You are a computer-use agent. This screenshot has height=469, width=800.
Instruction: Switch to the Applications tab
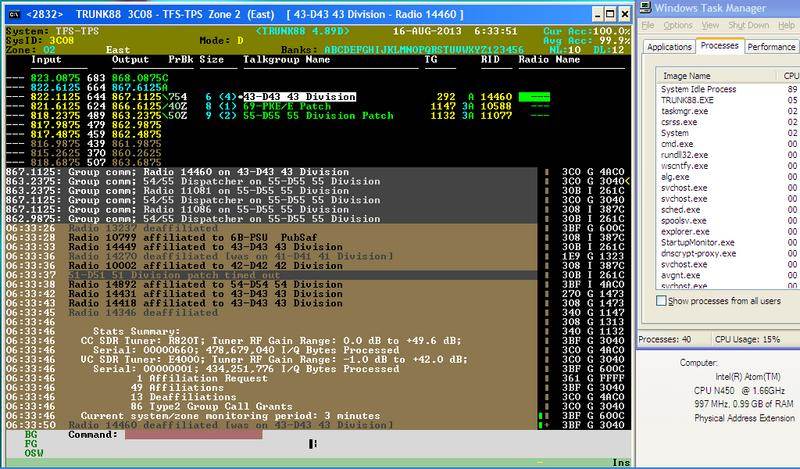669,47
